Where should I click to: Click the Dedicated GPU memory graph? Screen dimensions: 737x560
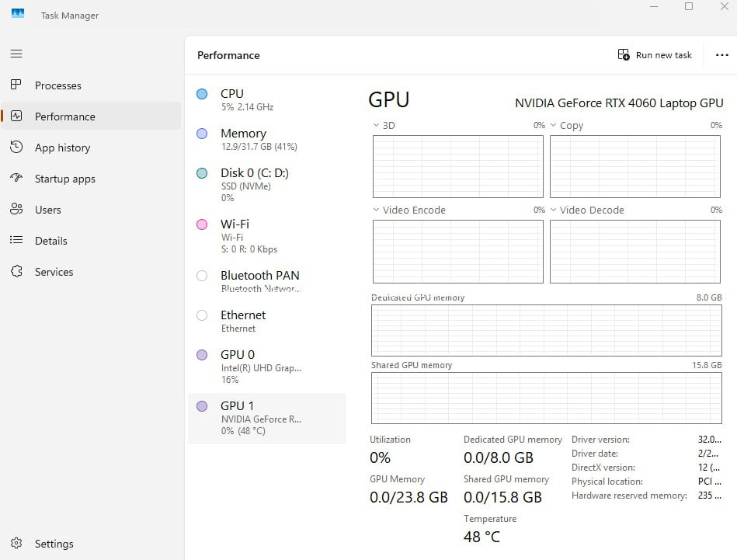click(x=546, y=330)
